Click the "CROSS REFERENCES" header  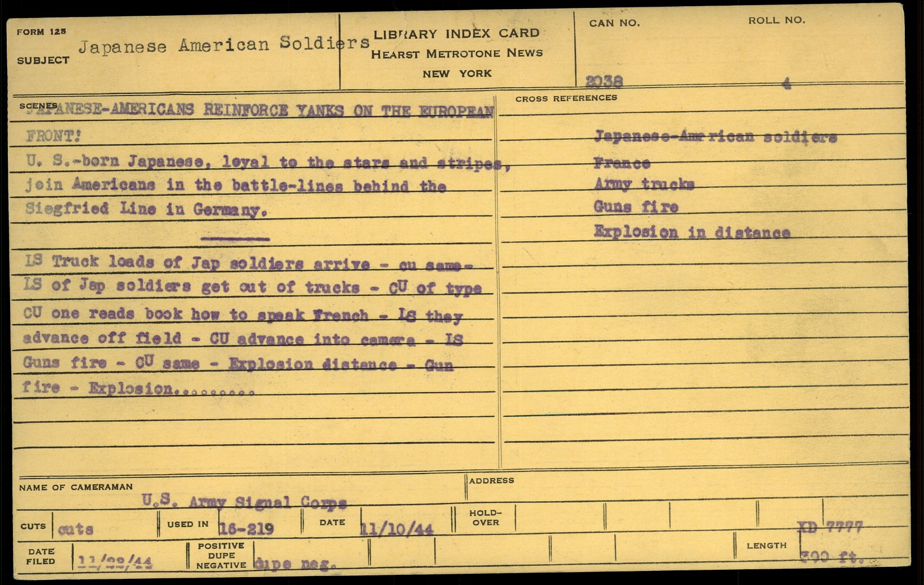[565, 98]
